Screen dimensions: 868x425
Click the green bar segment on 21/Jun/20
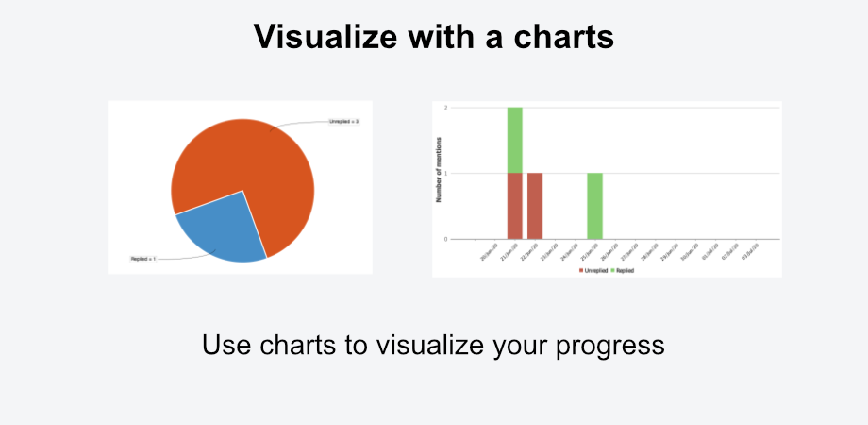pos(515,140)
